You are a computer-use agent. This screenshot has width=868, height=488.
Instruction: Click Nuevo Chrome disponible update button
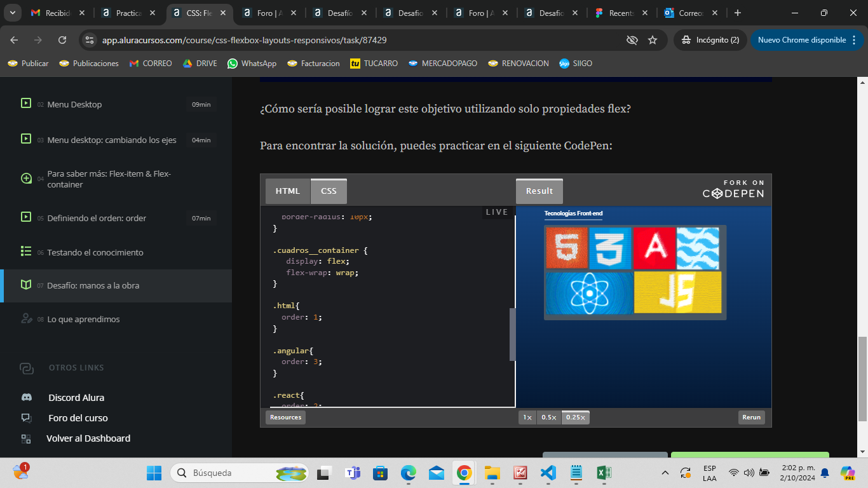pos(802,40)
